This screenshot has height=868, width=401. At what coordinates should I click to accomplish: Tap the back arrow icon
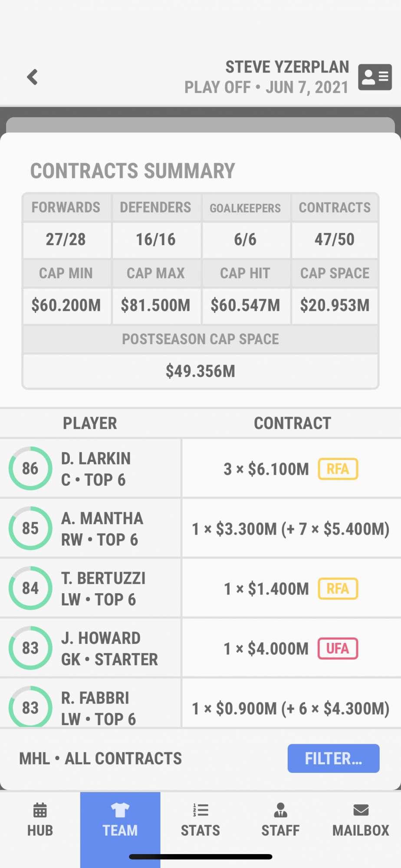33,77
